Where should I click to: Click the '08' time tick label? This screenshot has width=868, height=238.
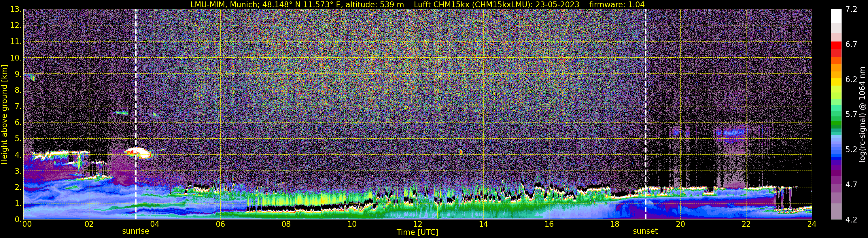[x=286, y=224]
